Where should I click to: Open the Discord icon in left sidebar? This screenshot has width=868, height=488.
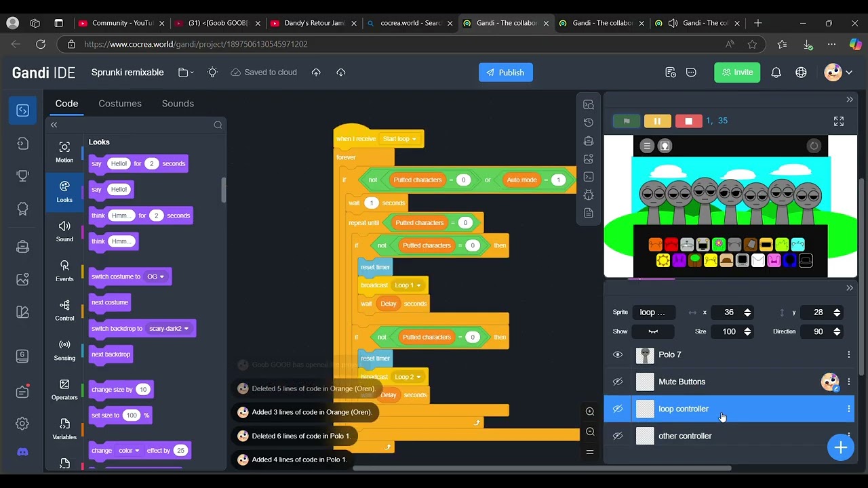(x=22, y=452)
